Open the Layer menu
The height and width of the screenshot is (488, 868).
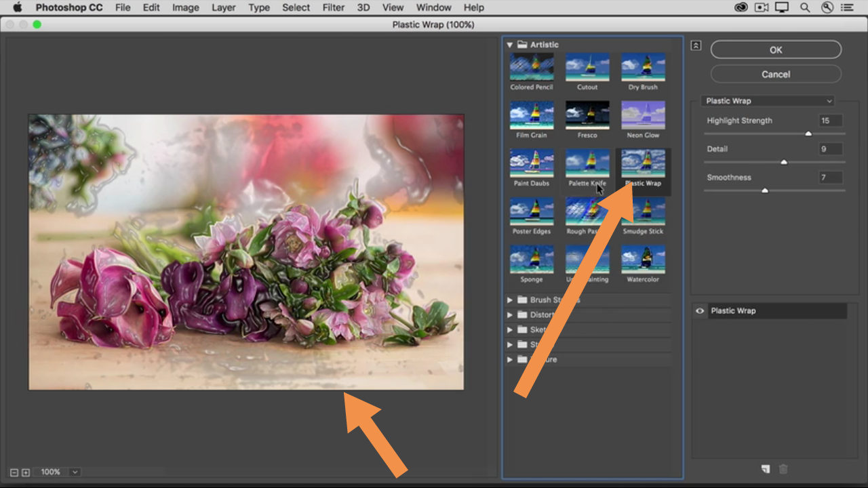click(x=223, y=8)
